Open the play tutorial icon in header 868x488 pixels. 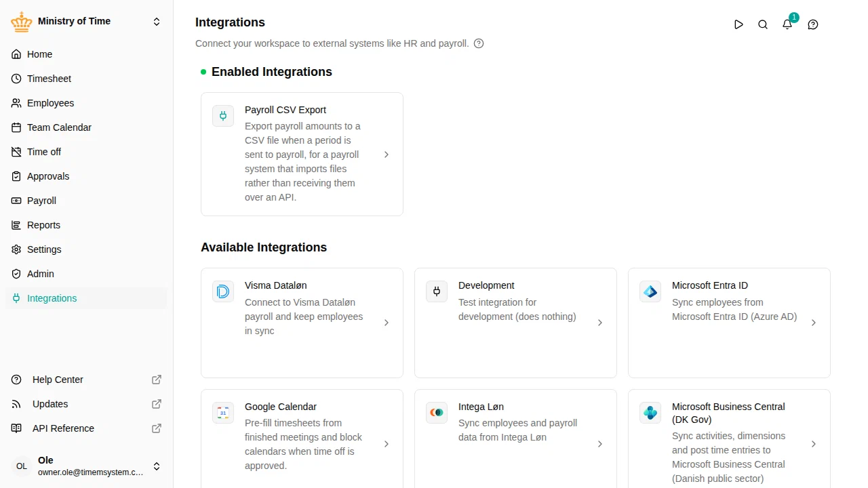click(x=738, y=24)
